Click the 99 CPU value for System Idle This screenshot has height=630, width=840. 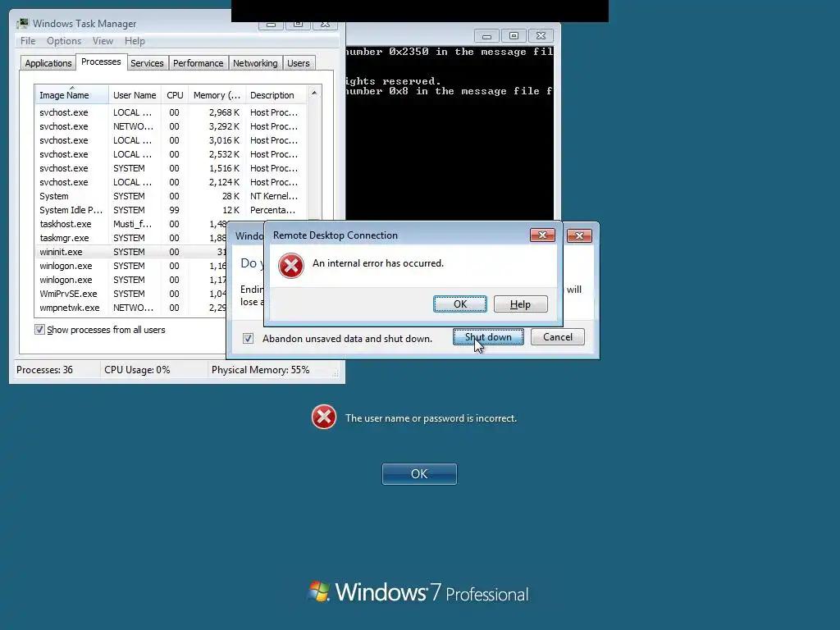(x=174, y=210)
